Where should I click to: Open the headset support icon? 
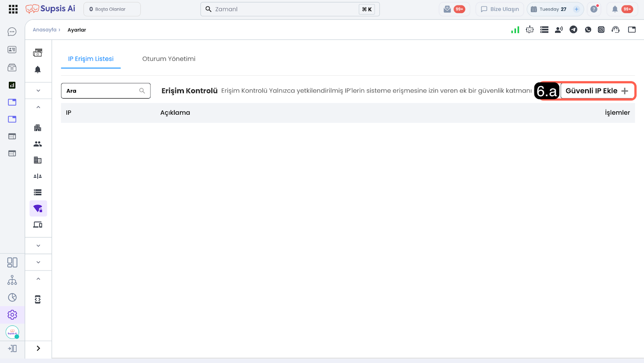coord(615,29)
